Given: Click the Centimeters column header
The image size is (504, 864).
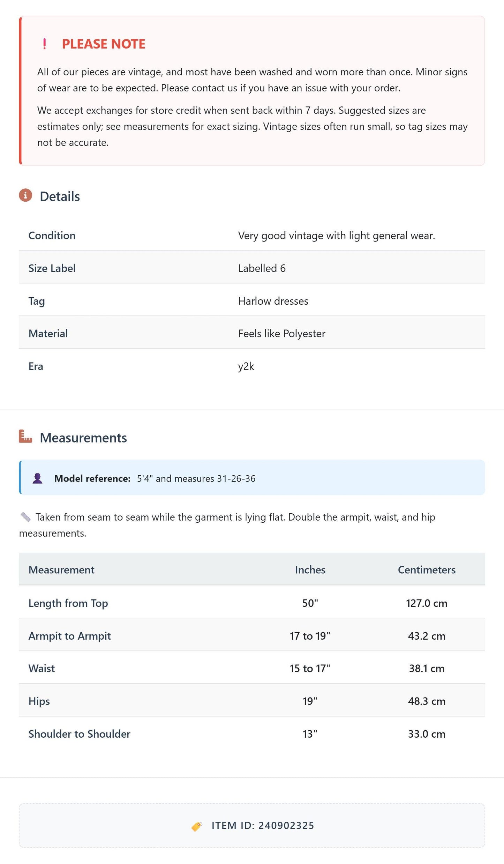Looking at the screenshot, I should coord(427,569).
